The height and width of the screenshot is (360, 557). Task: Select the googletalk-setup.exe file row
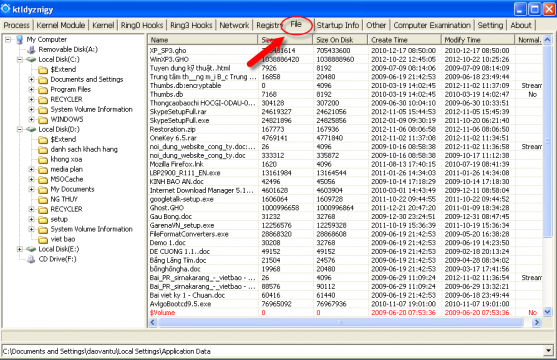345,199
